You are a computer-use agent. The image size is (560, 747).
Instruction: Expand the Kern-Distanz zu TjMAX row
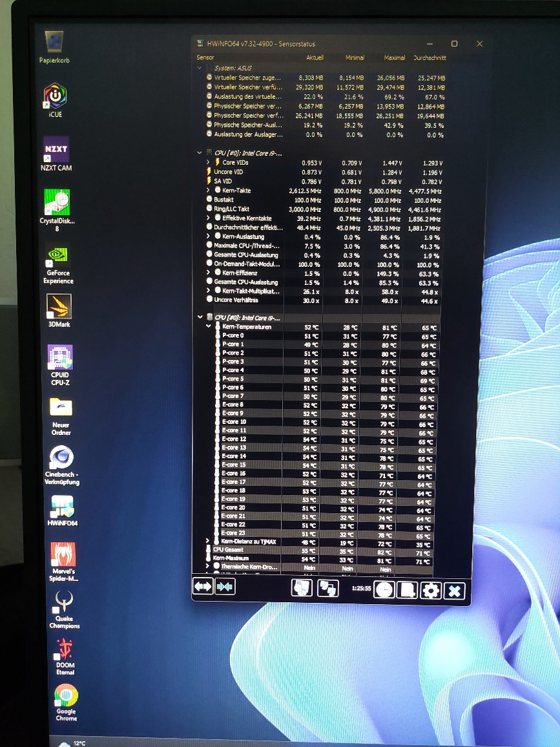pyautogui.click(x=207, y=542)
